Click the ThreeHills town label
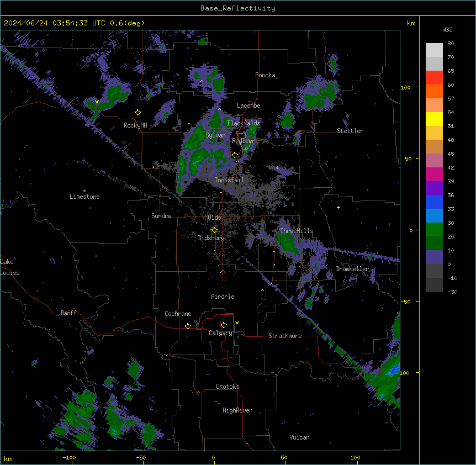Screen dimensions: 476x465 297,231
